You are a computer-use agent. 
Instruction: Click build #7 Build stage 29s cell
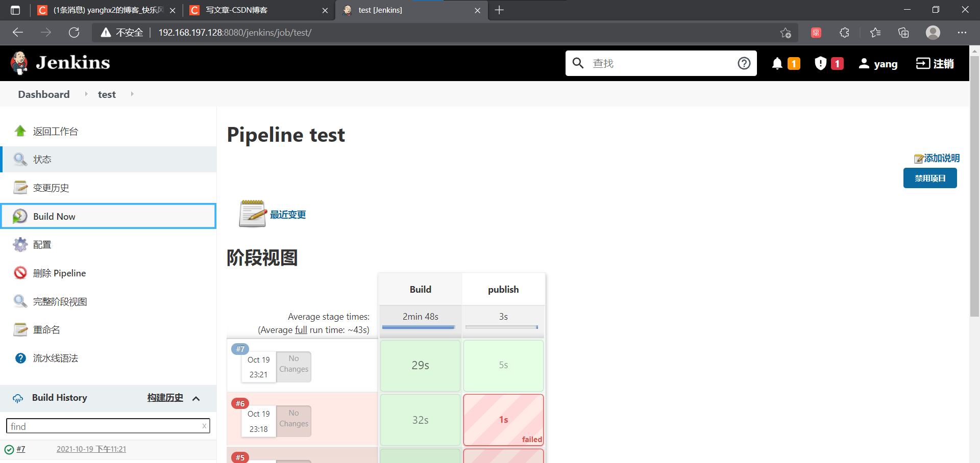pos(420,366)
